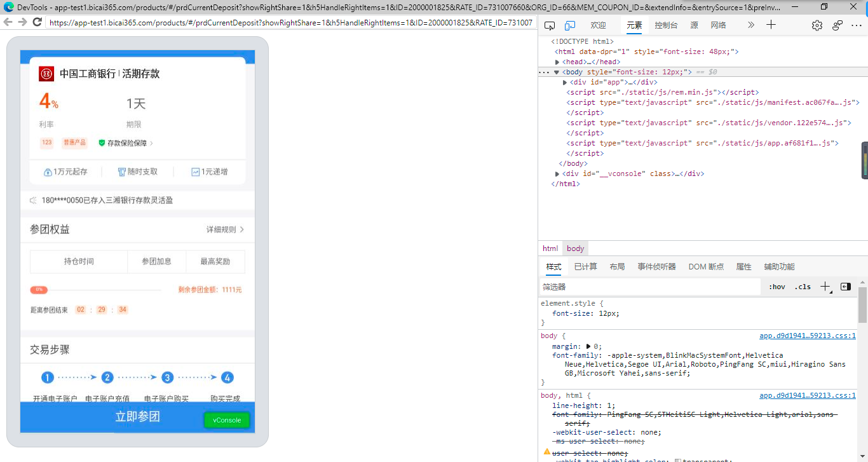This screenshot has height=462, width=868.
Task: Open the feedback/people icon in DevTools
Action: (837, 25)
